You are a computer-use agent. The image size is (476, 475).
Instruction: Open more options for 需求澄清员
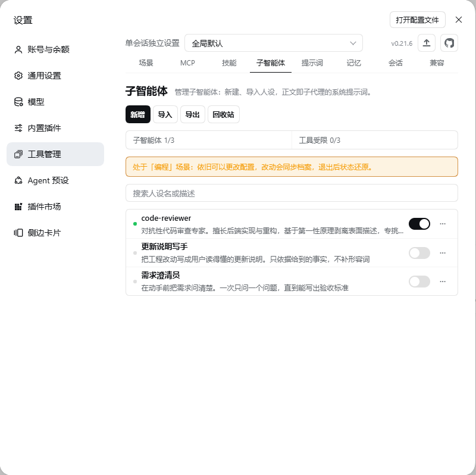pyautogui.click(x=443, y=281)
